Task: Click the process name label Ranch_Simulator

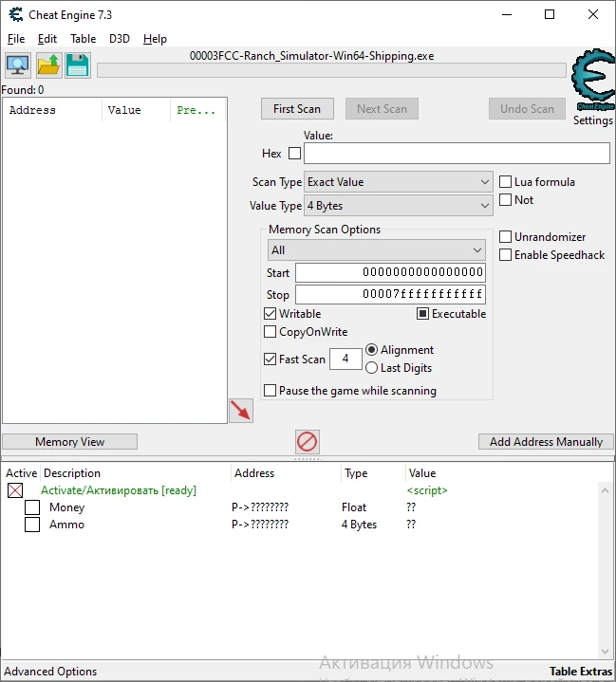Action: (x=311, y=56)
